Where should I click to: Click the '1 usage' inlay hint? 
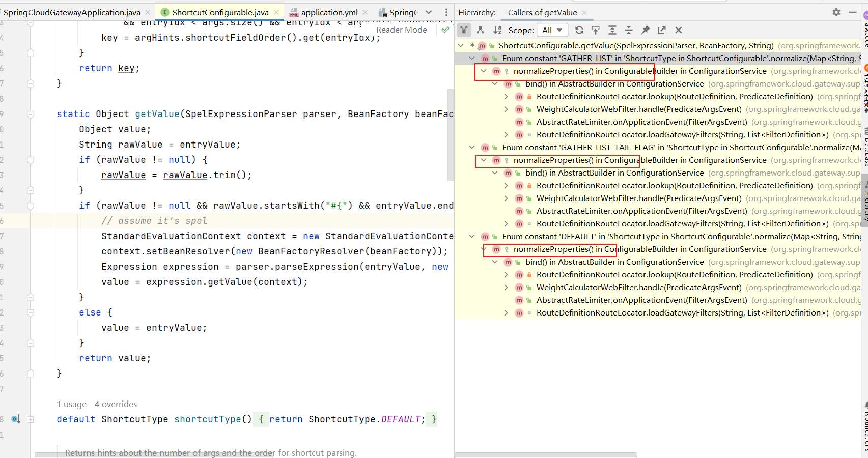(x=71, y=404)
